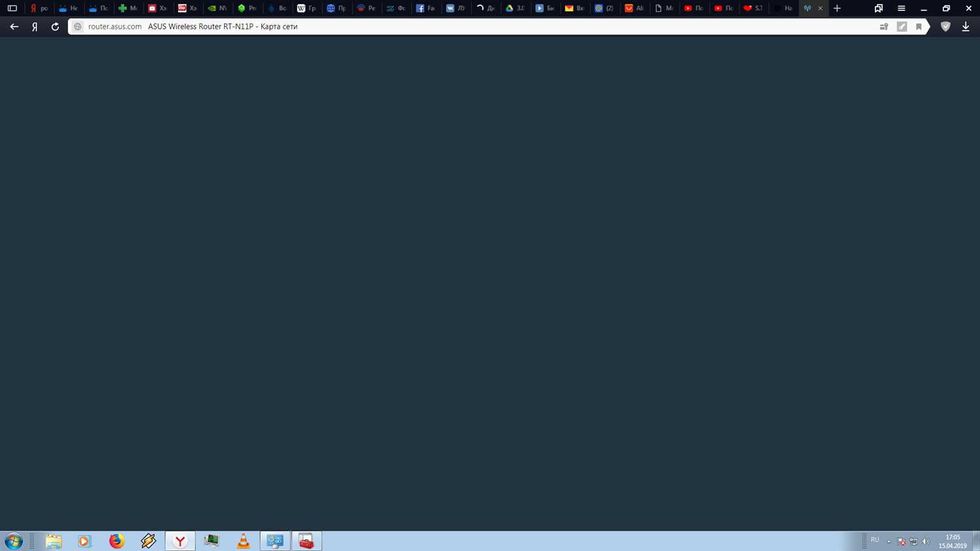Open the volume speaker tray icon
The width and height of the screenshot is (980, 551).
point(926,541)
